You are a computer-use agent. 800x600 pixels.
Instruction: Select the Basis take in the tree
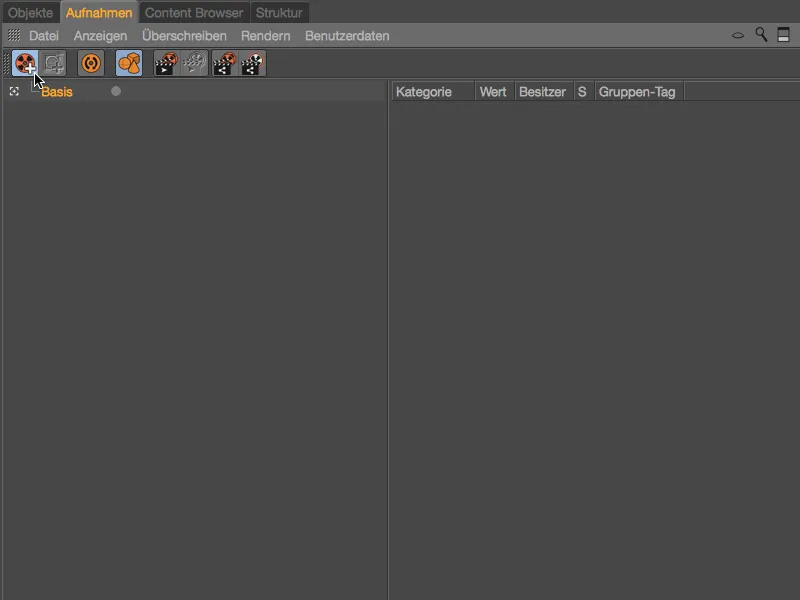(57, 92)
